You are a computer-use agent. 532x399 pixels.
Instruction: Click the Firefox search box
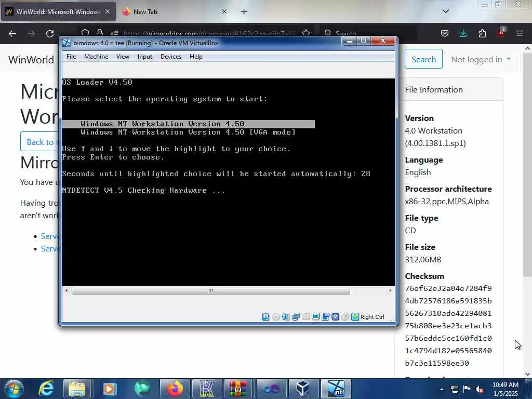(x=368, y=33)
